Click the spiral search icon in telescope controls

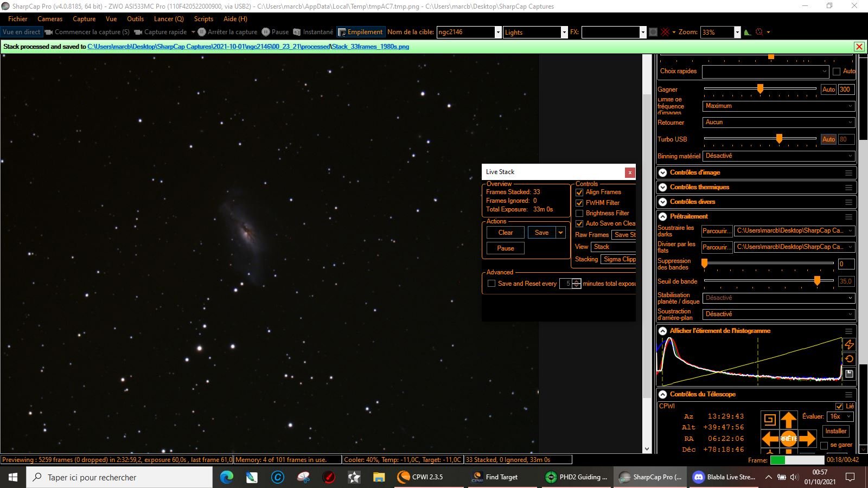[x=770, y=419]
